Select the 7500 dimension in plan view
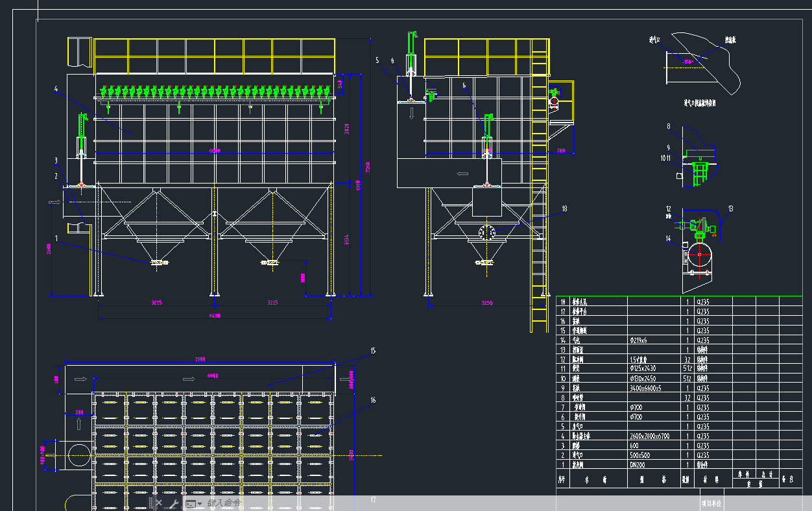 (200, 359)
